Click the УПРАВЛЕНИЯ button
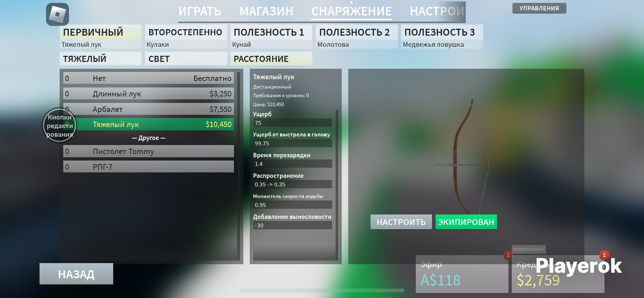The image size is (644, 298). click(539, 8)
